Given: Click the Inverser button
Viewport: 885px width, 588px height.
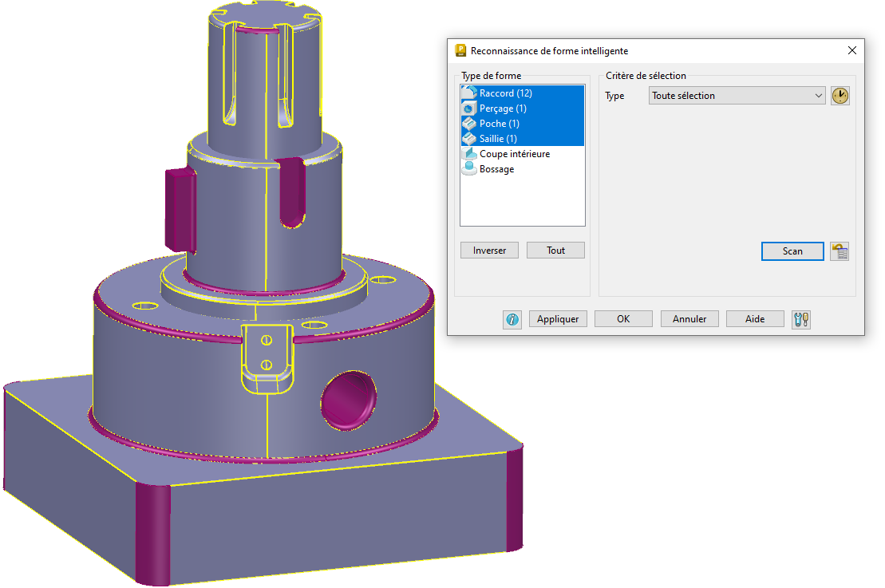Looking at the screenshot, I should pyautogui.click(x=489, y=251).
